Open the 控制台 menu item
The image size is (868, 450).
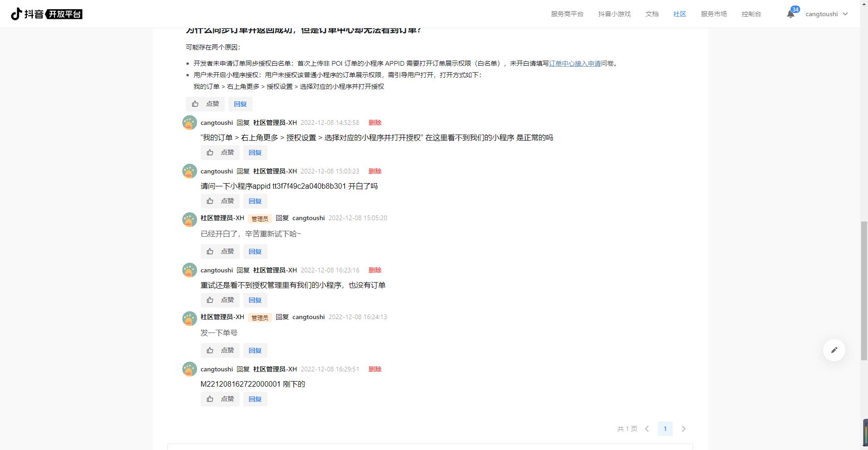point(751,14)
